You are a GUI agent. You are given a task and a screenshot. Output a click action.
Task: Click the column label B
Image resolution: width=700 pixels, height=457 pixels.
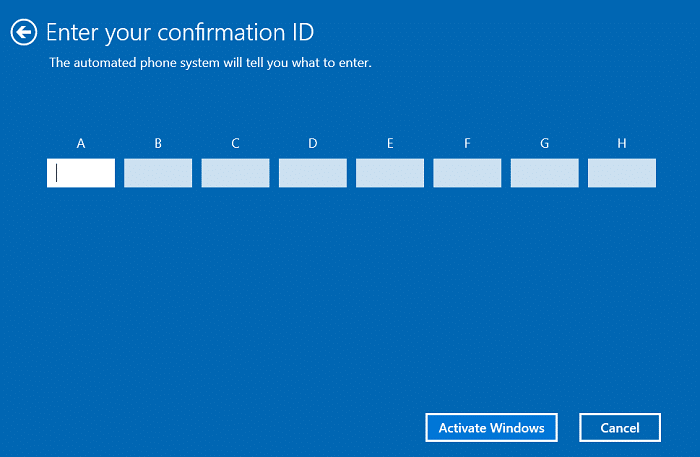[x=158, y=144]
